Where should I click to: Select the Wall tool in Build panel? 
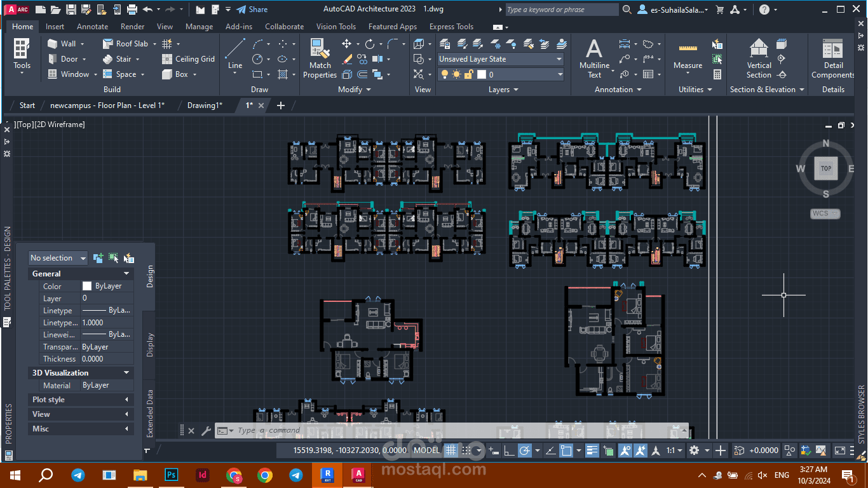62,44
